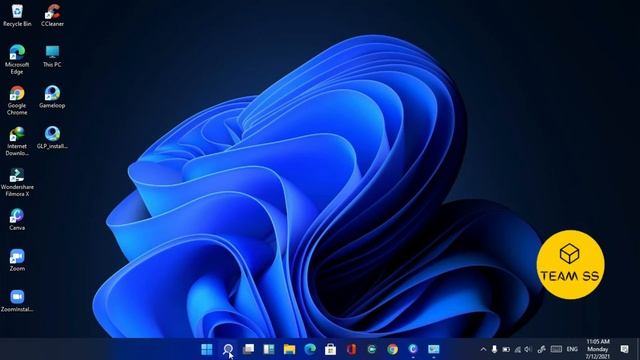Open Microsoft Store from the taskbar
Screen dimensions: 640x360
[331, 349]
